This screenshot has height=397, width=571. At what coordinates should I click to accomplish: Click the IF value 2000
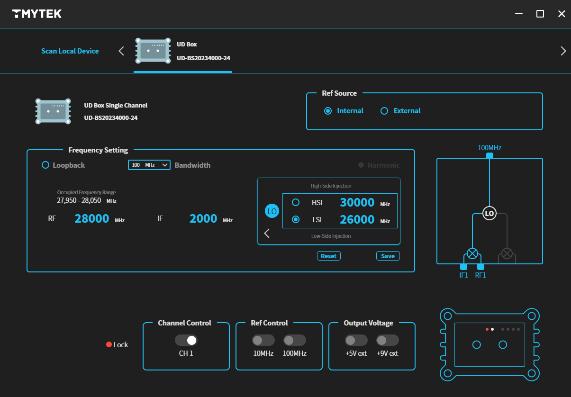(203, 219)
